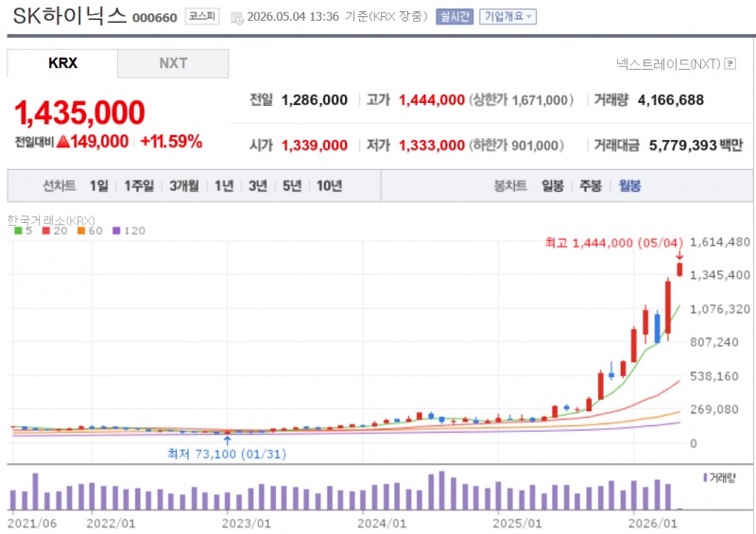Click the 전일 value 1,286,000
The height and width of the screenshot is (534, 756).
tap(315, 100)
